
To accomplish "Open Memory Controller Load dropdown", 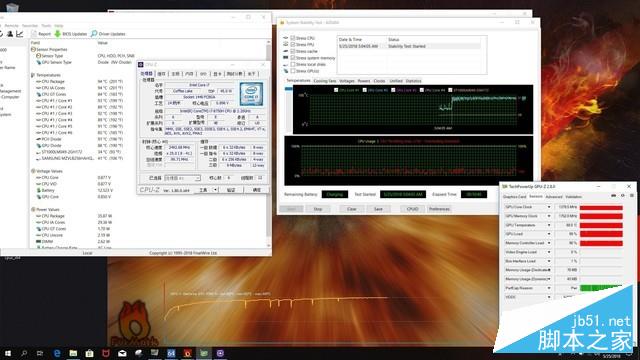I will pos(549,243).
